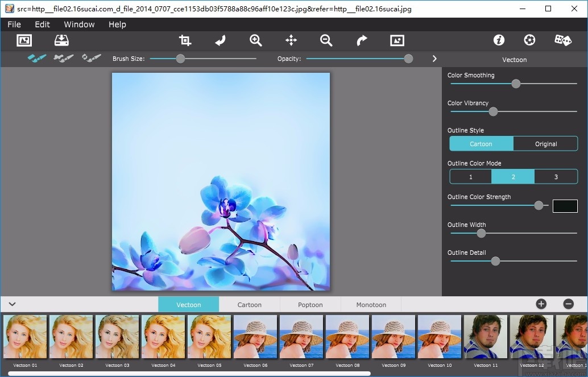Add a new preset with plus button

click(541, 304)
